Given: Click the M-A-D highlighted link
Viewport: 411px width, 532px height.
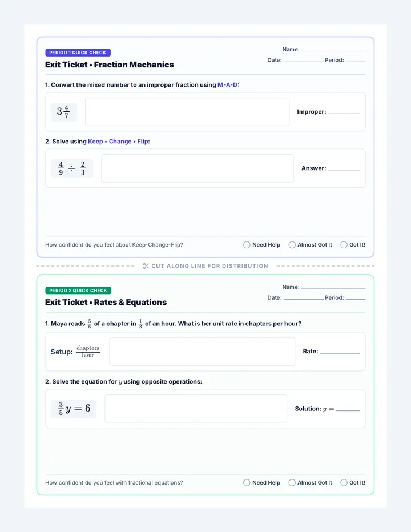Looking at the screenshot, I should click(227, 85).
